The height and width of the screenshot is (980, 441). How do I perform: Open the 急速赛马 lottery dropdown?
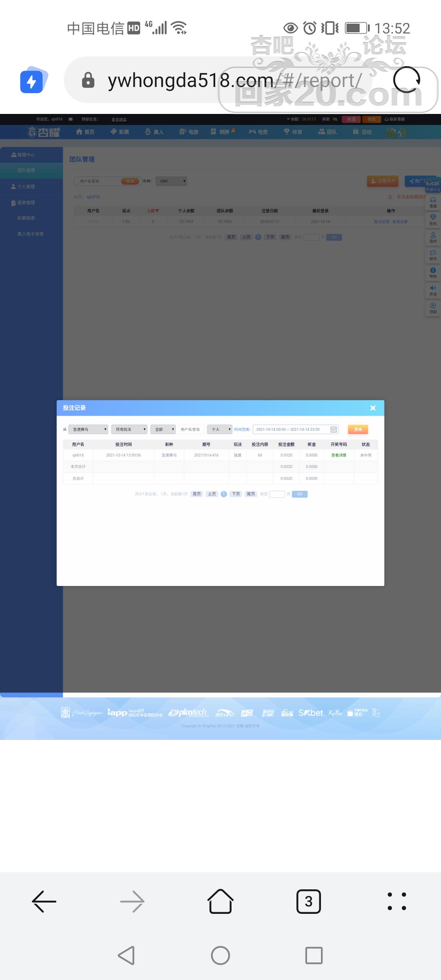(89, 429)
